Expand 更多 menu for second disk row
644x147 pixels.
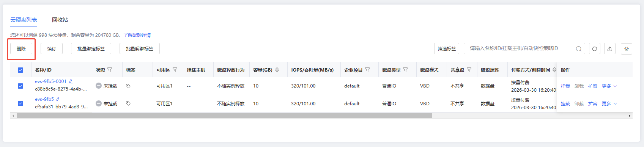pos(609,103)
